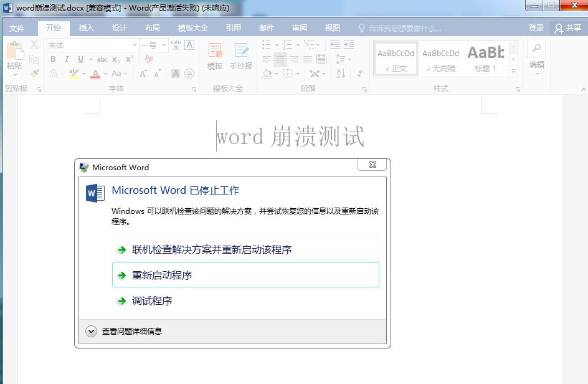Switch to the 审阅 tab
The height and width of the screenshot is (384, 588).
click(x=299, y=28)
